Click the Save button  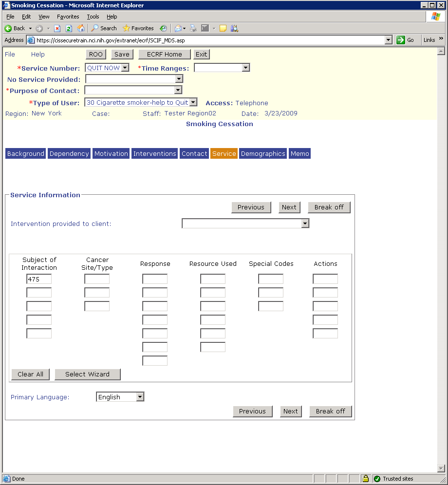click(122, 54)
